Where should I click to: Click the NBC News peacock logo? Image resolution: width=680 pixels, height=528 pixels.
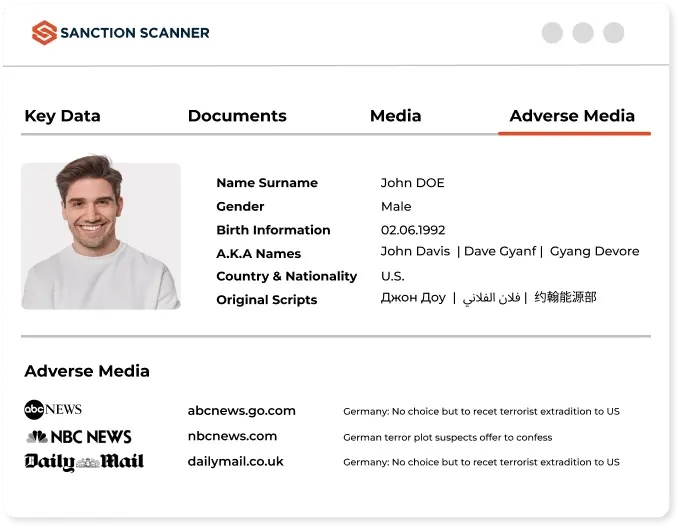[37, 436]
